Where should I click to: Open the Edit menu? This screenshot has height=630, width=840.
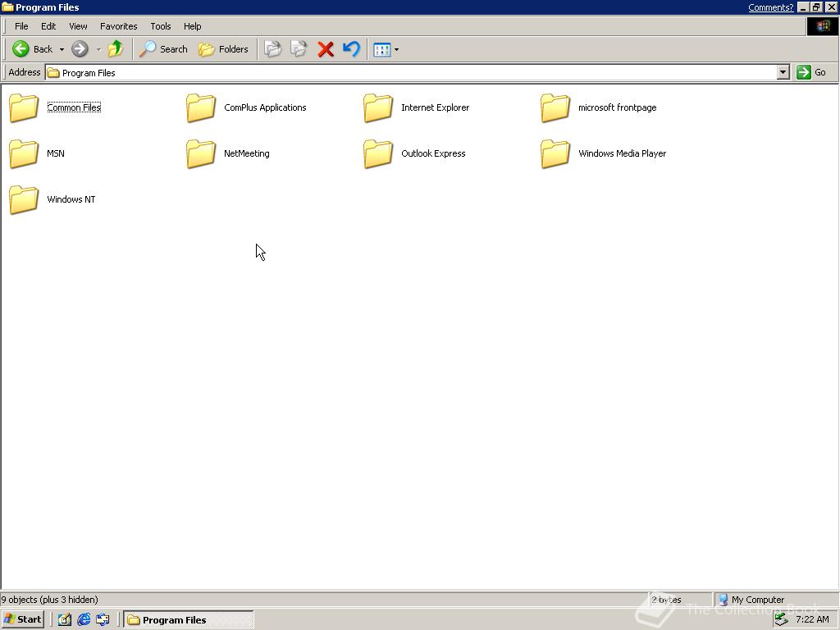pyautogui.click(x=48, y=26)
